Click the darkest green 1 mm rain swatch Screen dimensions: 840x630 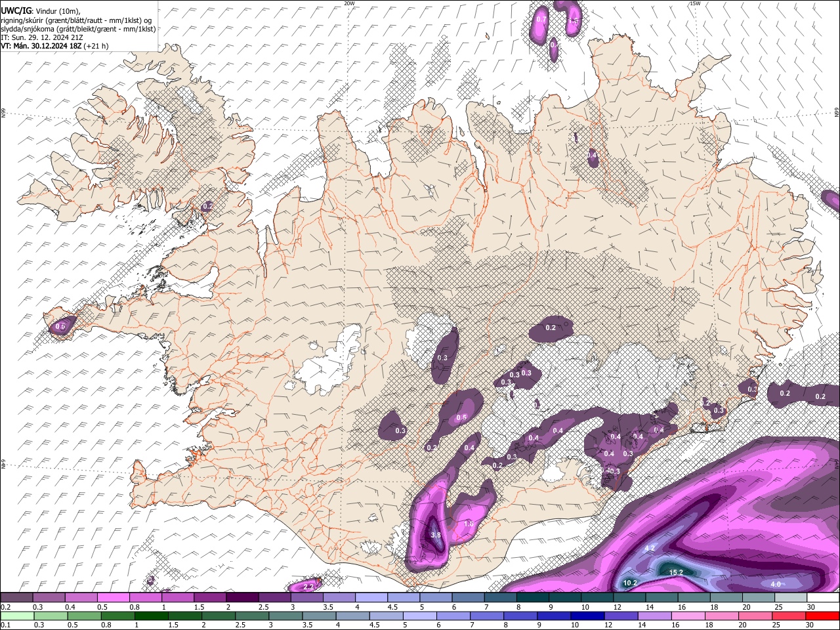pos(152,616)
